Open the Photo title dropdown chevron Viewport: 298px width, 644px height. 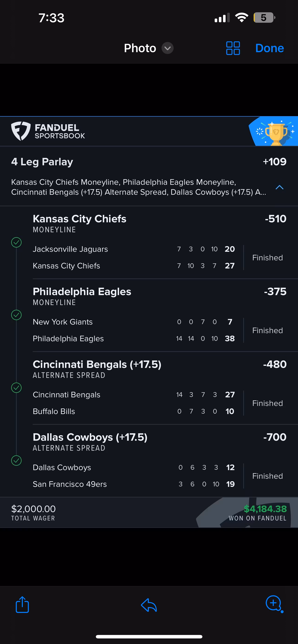click(167, 48)
